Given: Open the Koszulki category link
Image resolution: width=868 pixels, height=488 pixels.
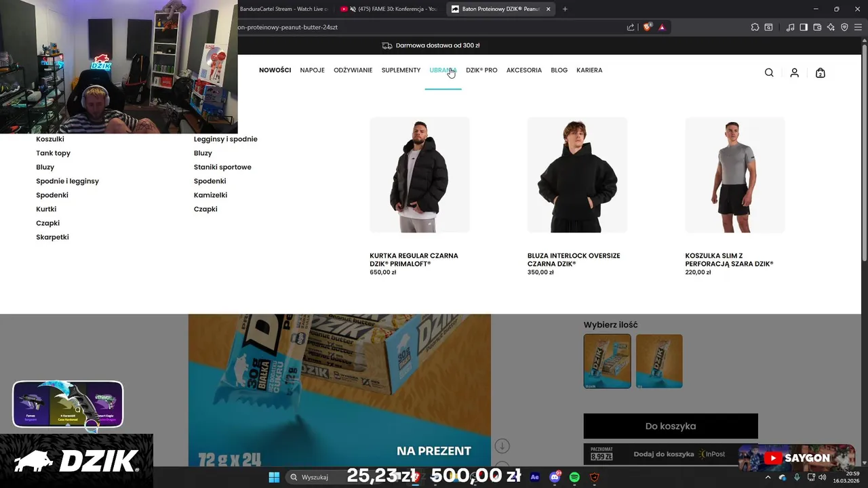Looking at the screenshot, I should click(x=50, y=139).
